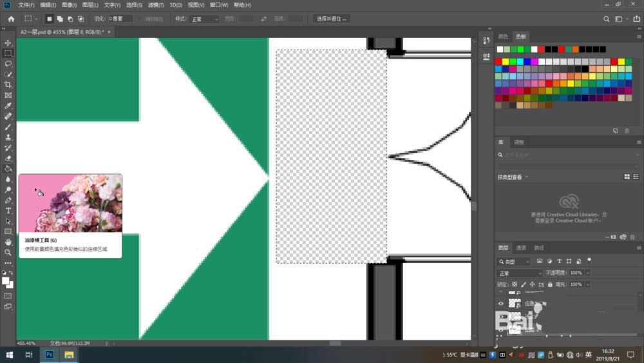Activate the Hand tool
The width and height of the screenshot is (644, 363).
8,242
